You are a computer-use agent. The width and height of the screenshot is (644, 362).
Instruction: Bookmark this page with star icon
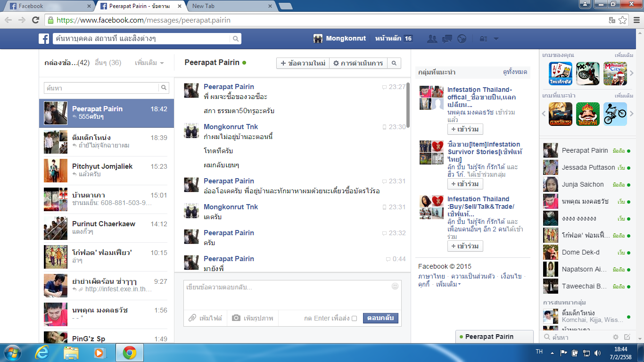623,20
